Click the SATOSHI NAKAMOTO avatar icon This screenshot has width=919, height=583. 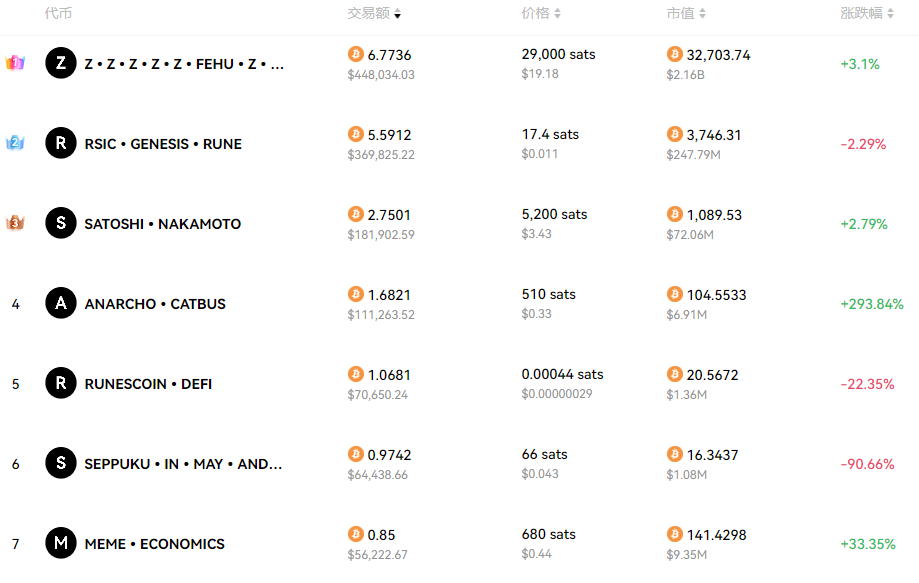click(x=61, y=223)
